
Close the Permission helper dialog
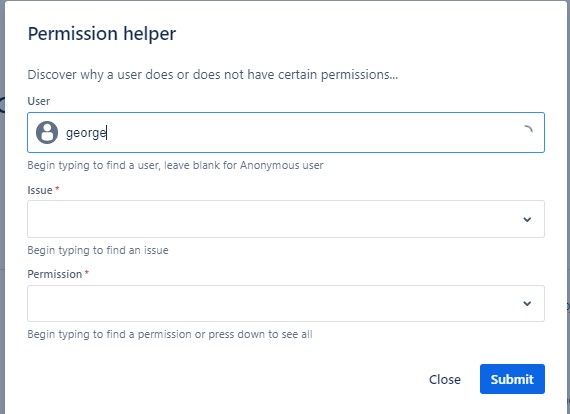point(445,379)
